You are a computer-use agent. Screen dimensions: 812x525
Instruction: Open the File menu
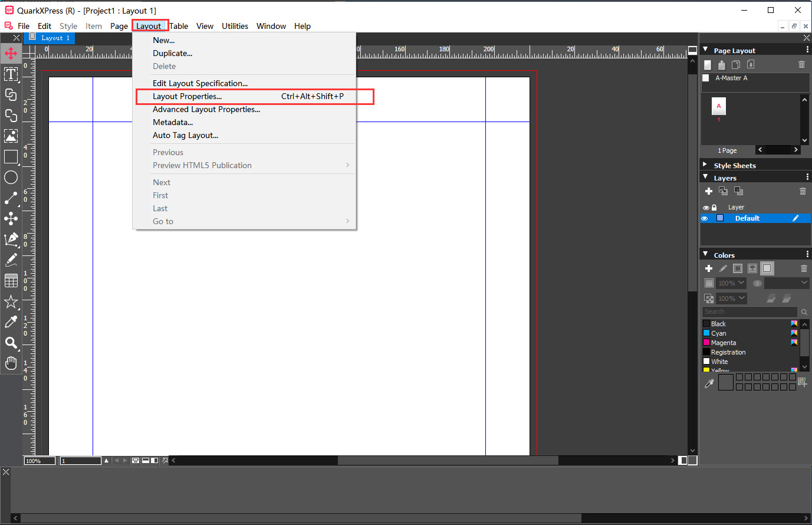pos(24,26)
